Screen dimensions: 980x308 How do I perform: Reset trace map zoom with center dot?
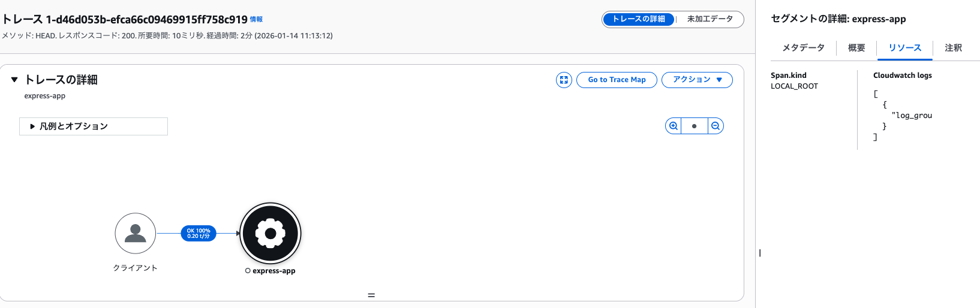695,126
